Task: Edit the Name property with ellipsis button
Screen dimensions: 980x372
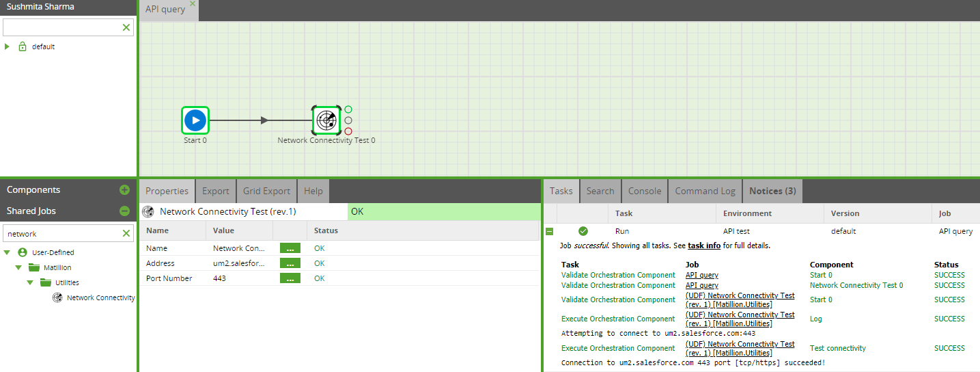Action: pyautogui.click(x=290, y=248)
